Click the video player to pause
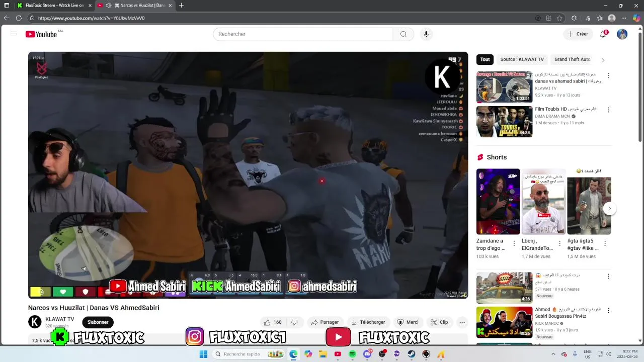 (x=248, y=175)
